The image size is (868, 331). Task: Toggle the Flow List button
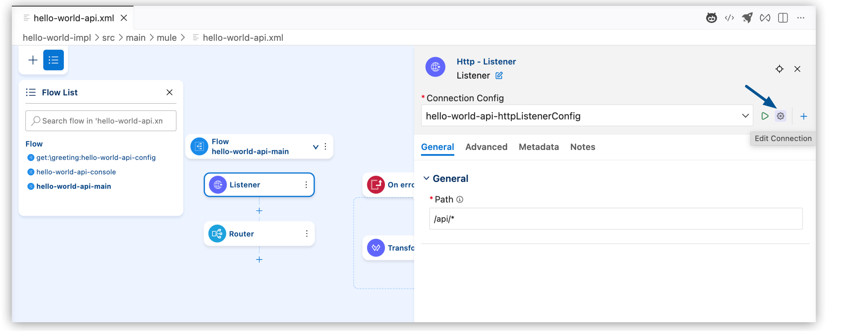pyautogui.click(x=54, y=60)
